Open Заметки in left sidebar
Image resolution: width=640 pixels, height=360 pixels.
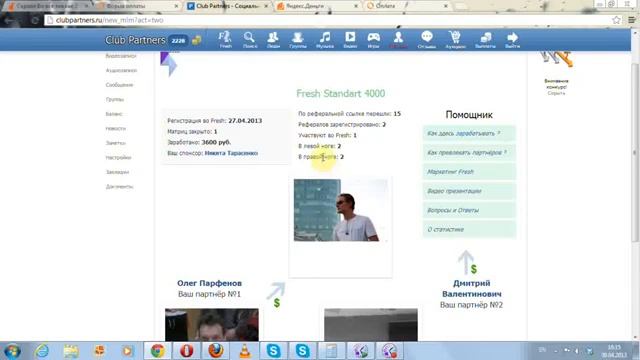(x=116, y=143)
